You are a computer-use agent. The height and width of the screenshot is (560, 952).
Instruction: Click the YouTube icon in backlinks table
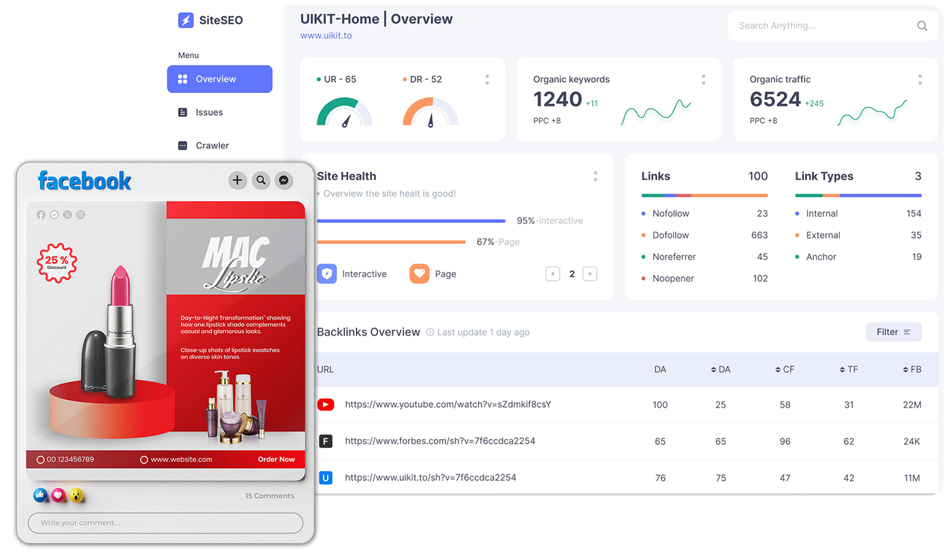(326, 404)
